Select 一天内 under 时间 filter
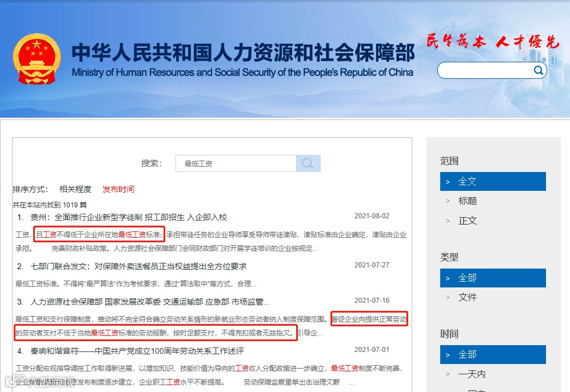The height and width of the screenshot is (392, 570). [x=472, y=374]
